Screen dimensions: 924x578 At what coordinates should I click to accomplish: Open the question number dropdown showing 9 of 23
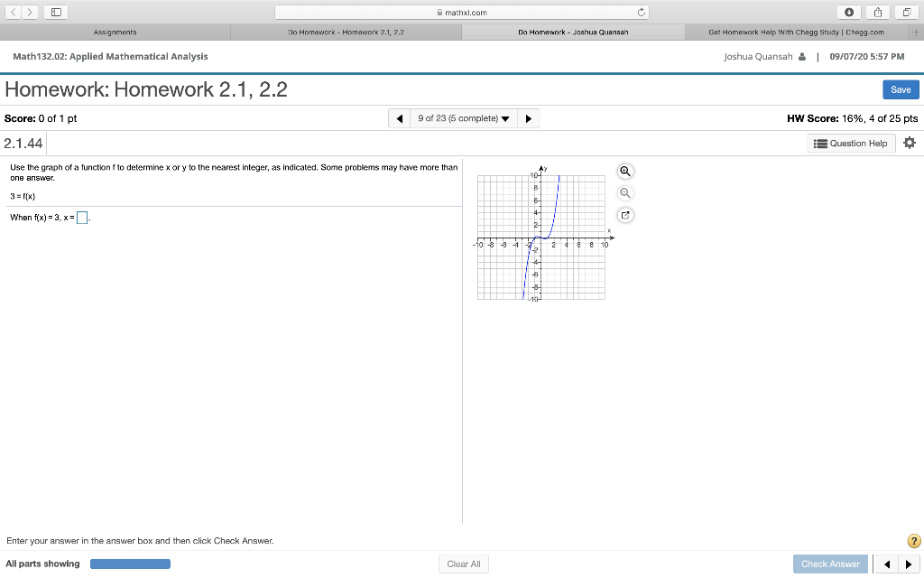tap(463, 117)
